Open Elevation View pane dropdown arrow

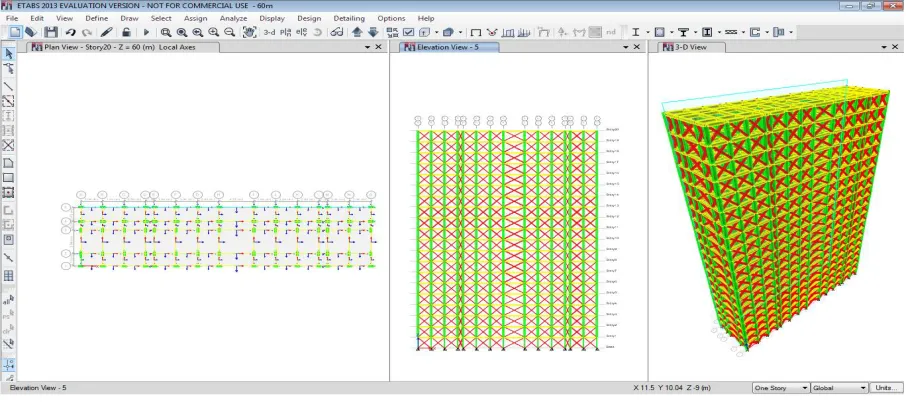click(x=626, y=47)
